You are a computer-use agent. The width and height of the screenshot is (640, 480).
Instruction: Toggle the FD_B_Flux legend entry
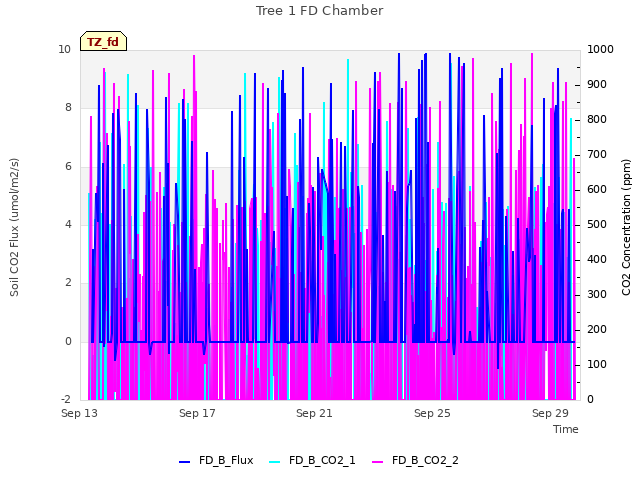(216, 460)
